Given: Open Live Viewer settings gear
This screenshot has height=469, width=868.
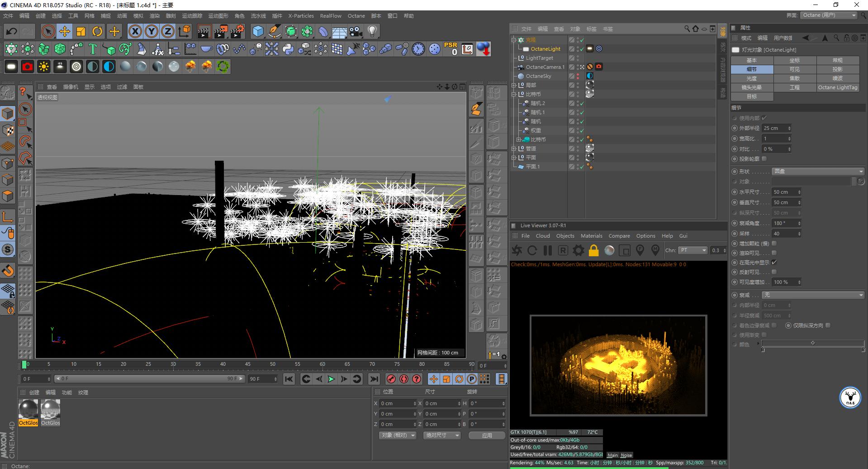Looking at the screenshot, I should (x=578, y=250).
